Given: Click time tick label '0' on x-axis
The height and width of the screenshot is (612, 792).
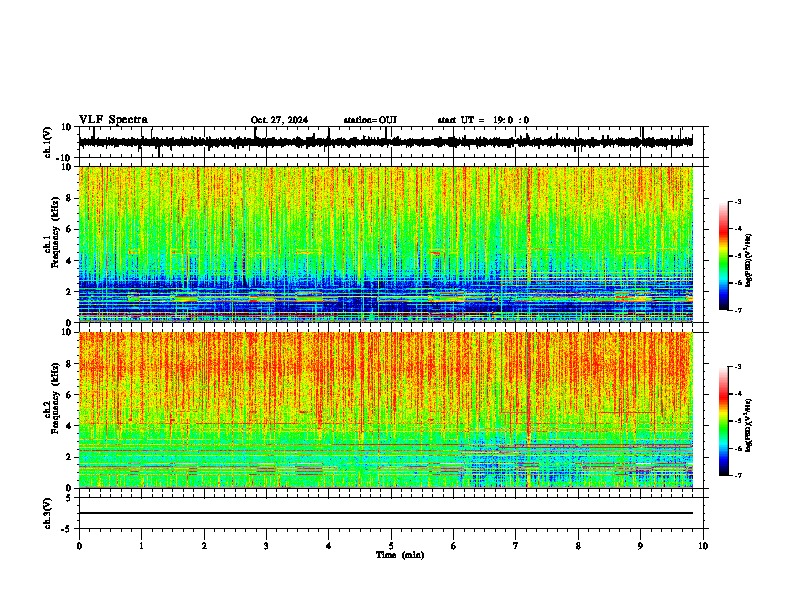Looking at the screenshot, I should tap(79, 546).
